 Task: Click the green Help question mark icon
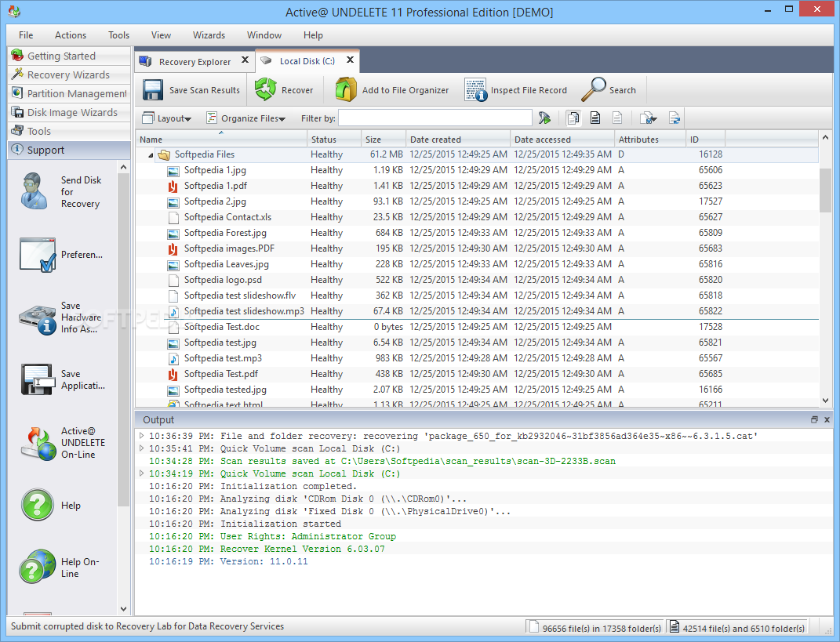tap(38, 504)
